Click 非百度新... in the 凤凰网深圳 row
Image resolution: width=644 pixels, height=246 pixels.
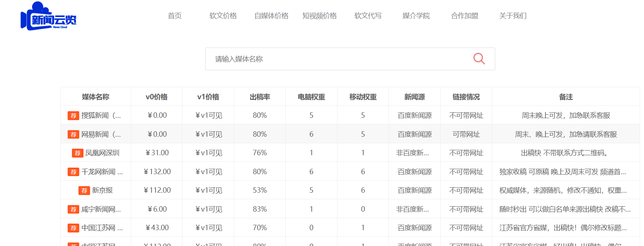412,153
